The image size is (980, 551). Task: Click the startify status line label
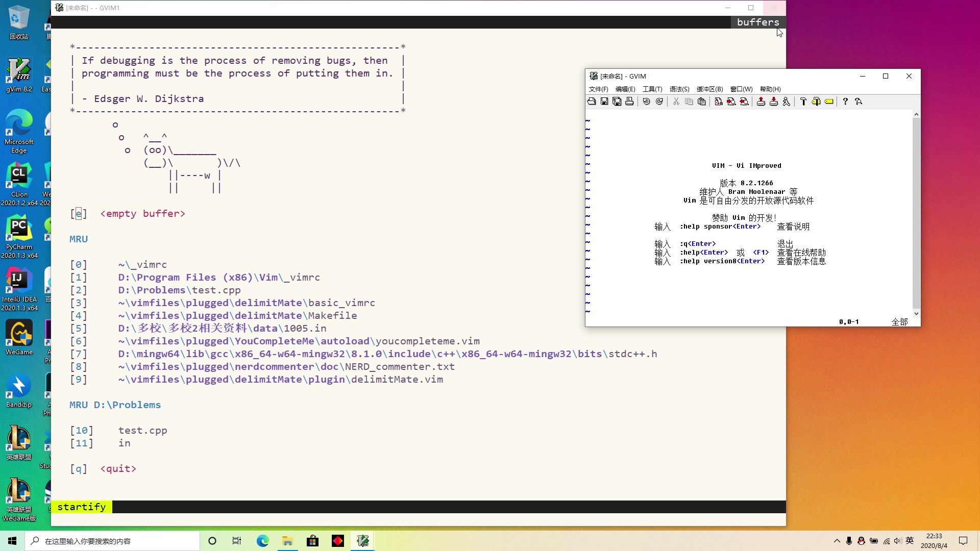click(82, 507)
